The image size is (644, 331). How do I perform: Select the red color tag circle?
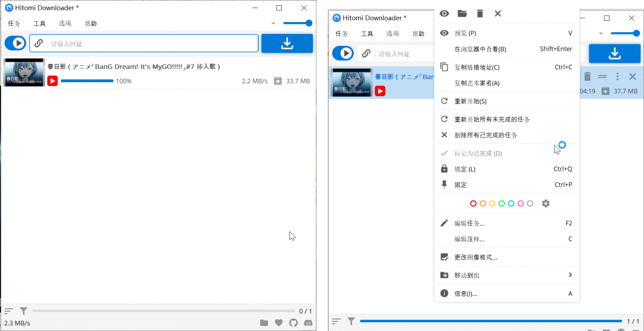click(473, 204)
